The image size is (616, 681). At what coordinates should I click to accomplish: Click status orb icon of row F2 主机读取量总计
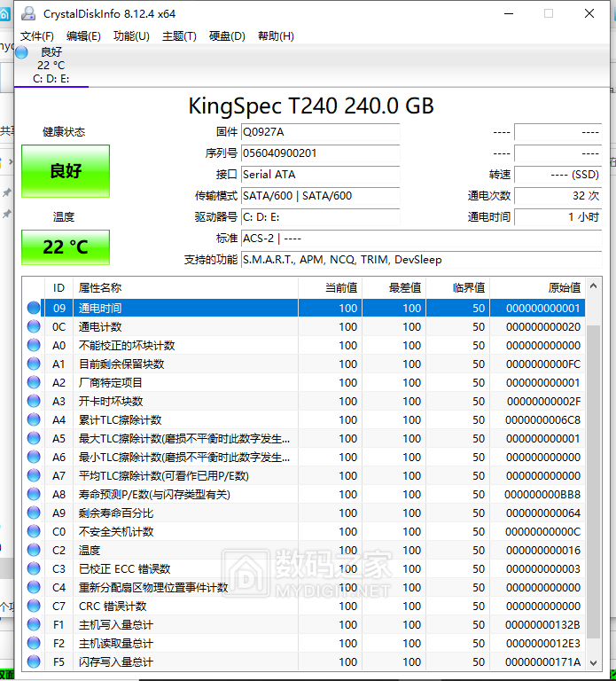click(x=34, y=643)
